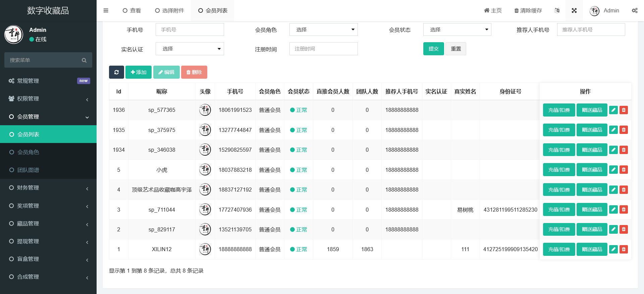Click the edit pencil icon for sp_577365

[x=613, y=110]
